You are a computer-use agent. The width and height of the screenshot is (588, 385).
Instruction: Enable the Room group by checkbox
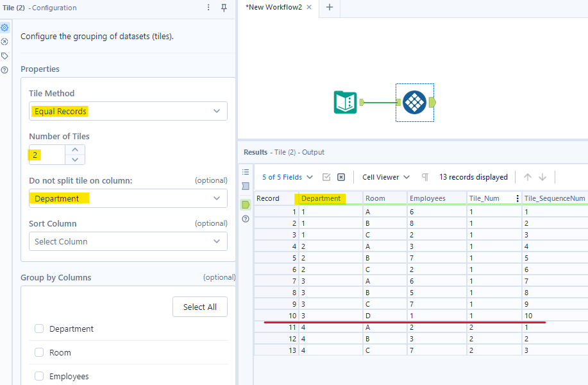(39, 352)
